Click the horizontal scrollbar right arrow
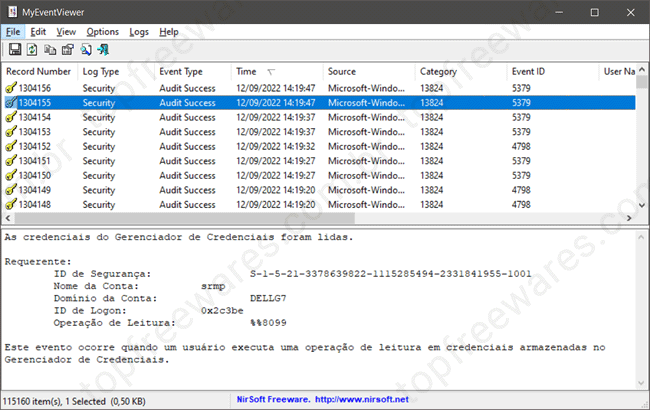Screen dimensions: 650x410 (x=628, y=218)
